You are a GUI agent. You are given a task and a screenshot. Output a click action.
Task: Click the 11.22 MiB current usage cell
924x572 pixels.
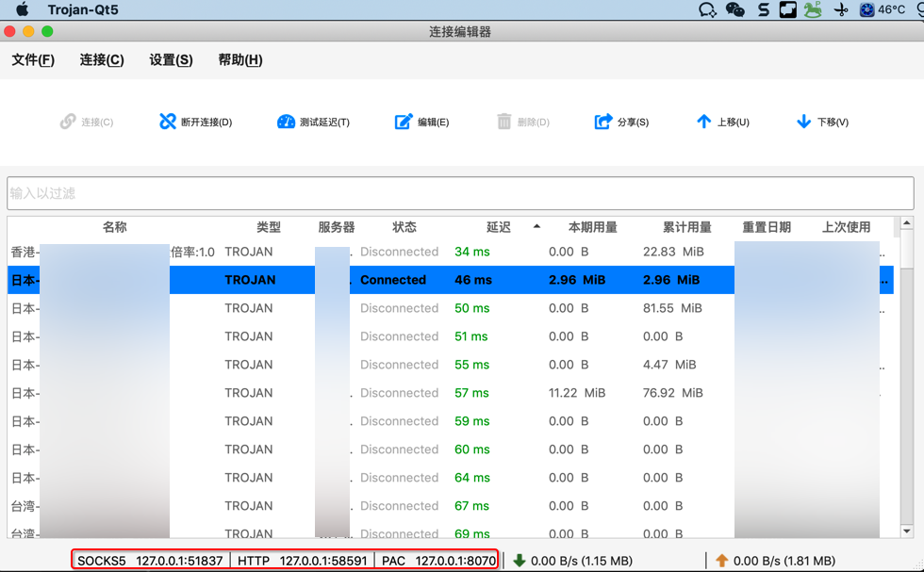click(577, 393)
